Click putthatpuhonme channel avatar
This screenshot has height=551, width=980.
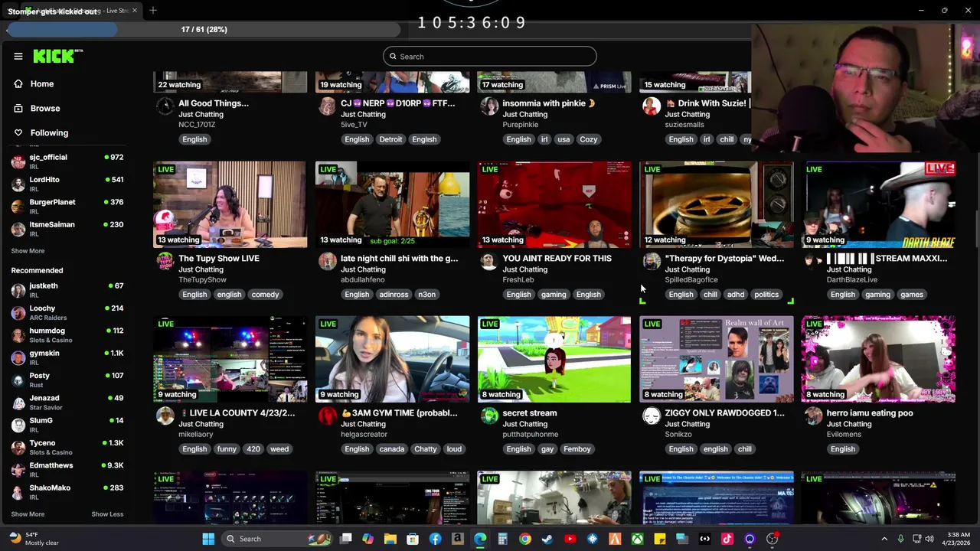coord(489,416)
